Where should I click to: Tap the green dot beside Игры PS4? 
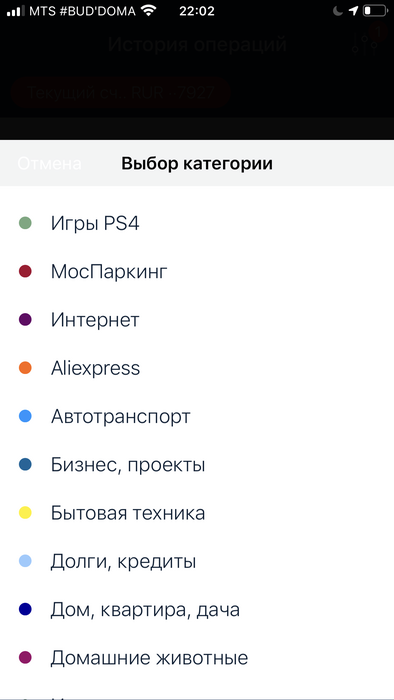point(25,223)
